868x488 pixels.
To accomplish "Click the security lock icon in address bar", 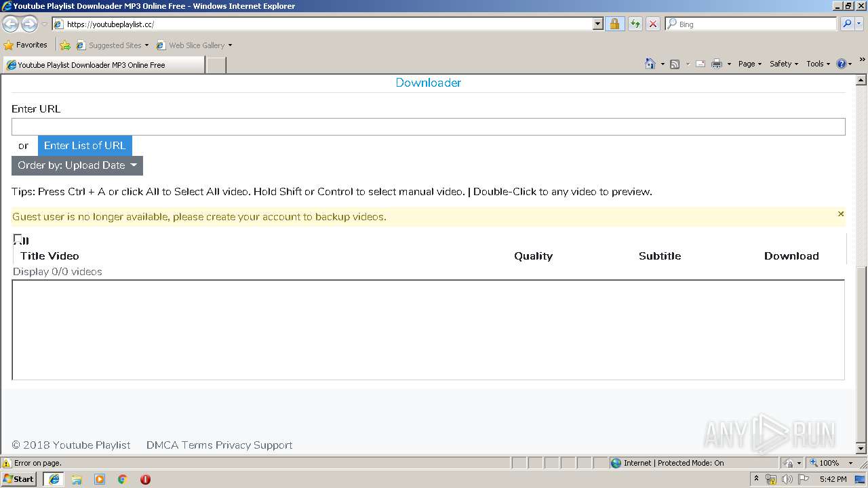I will coord(614,24).
